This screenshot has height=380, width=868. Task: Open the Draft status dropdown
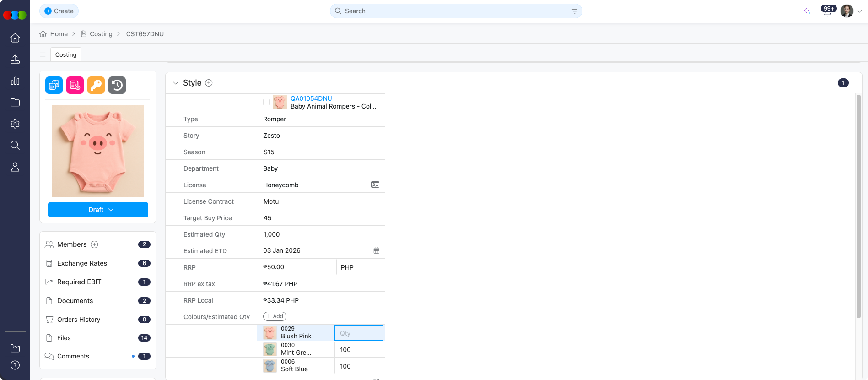(x=98, y=210)
